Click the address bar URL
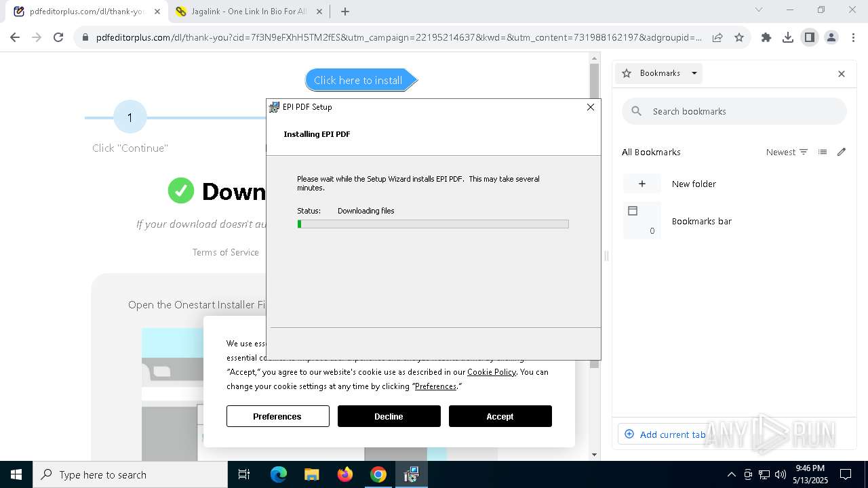868x488 pixels. [399, 38]
